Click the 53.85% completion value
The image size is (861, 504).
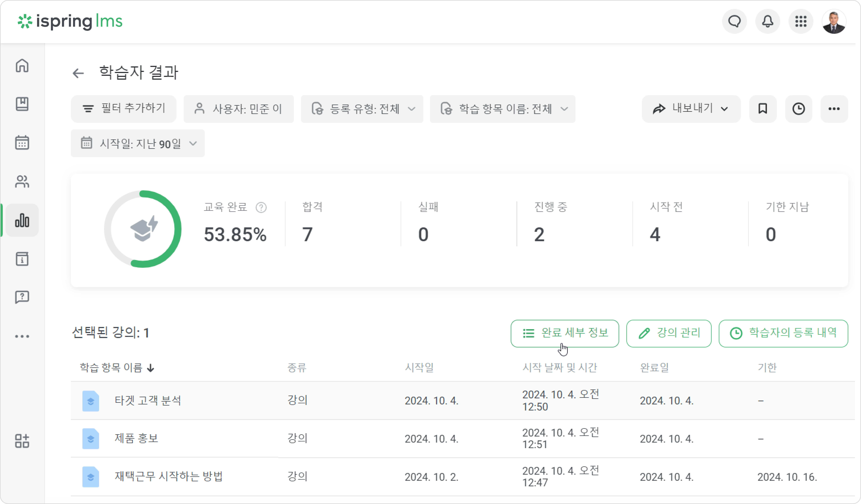(x=235, y=235)
